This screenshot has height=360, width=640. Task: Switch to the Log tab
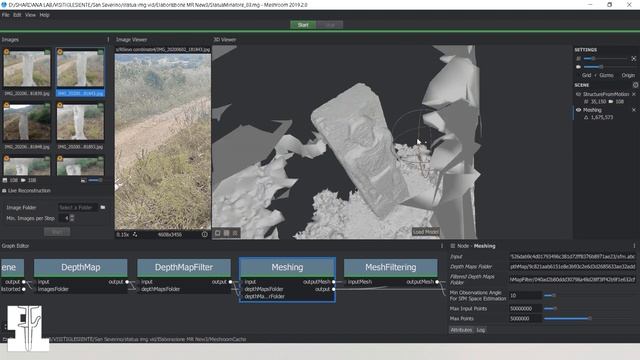481,330
